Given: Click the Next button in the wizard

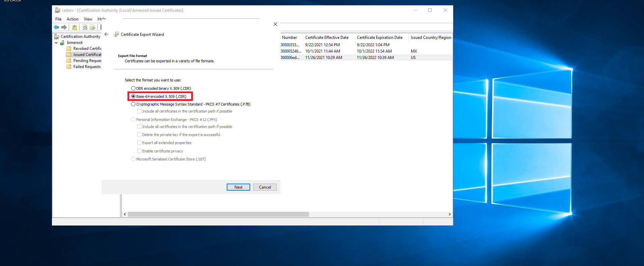Looking at the screenshot, I should [x=238, y=187].
